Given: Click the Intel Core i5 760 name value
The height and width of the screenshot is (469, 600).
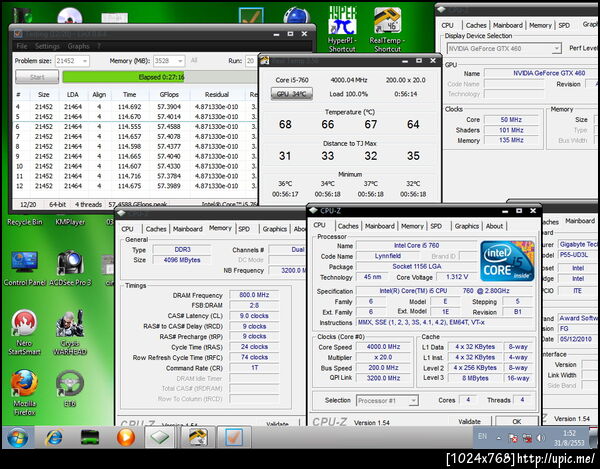Looking at the screenshot, I should click(416, 245).
